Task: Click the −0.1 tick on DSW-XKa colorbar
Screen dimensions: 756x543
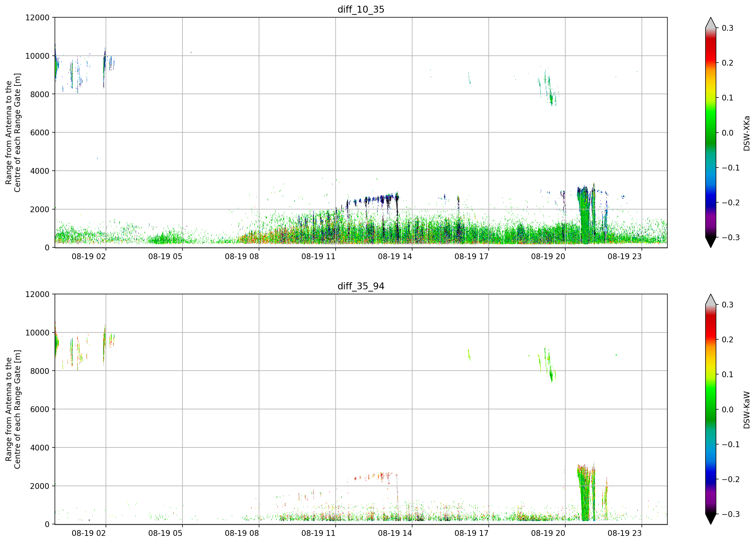Action: [731, 168]
